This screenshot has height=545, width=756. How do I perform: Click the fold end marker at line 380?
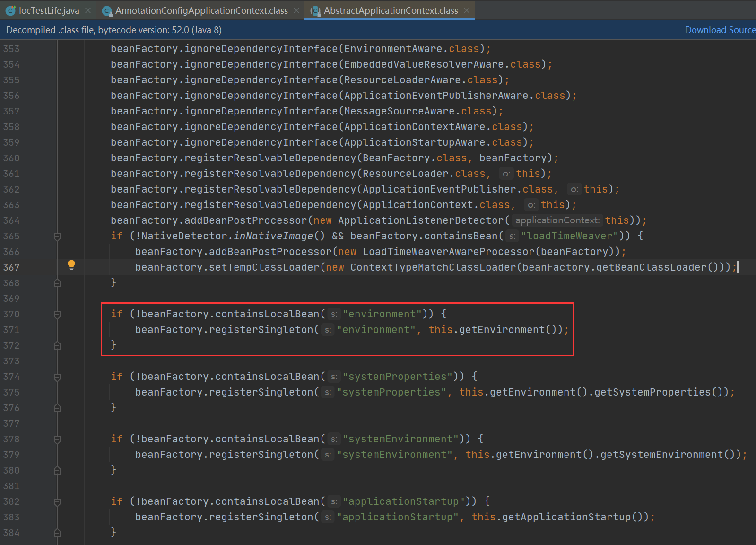tap(57, 470)
